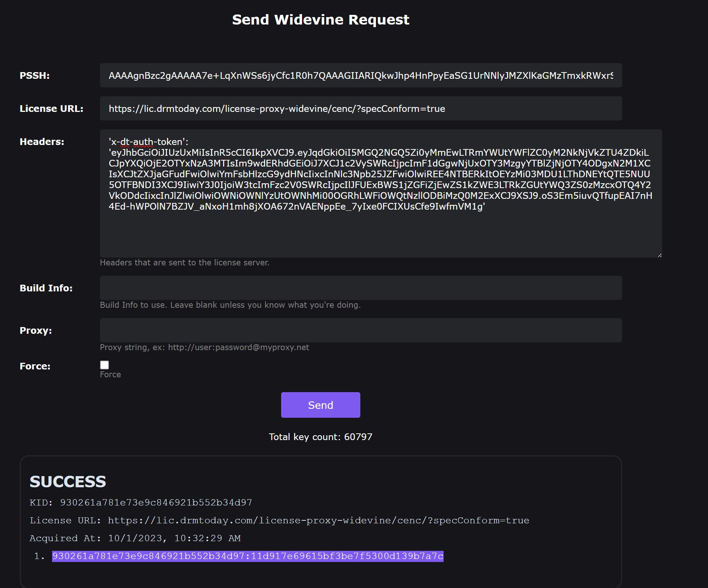
Task: Click the Acquired At timestamp line
Action: [x=135, y=538]
